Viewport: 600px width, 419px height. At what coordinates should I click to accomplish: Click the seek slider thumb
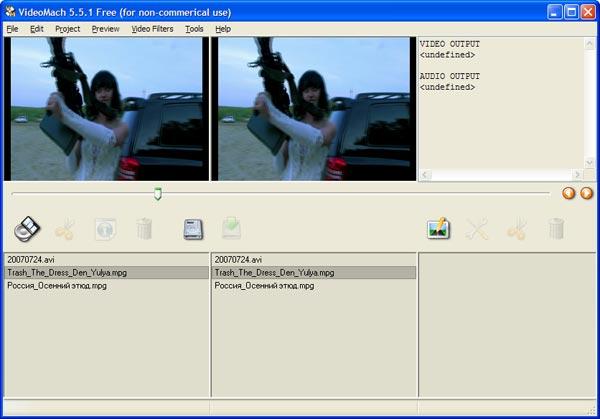click(158, 194)
